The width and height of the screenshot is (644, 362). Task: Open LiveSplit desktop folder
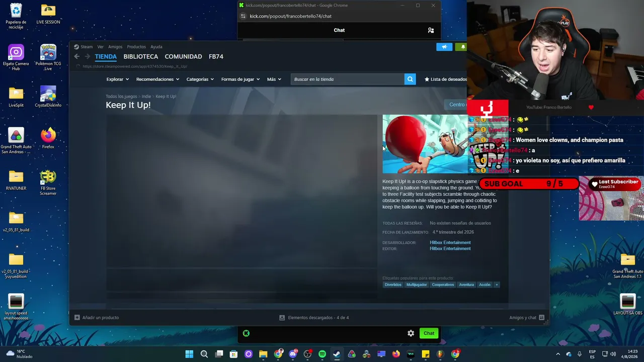click(x=16, y=97)
